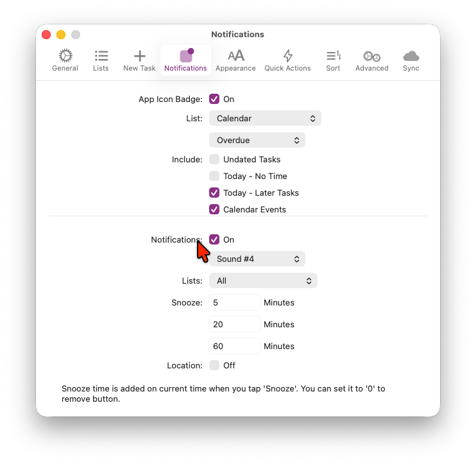The height and width of the screenshot is (464, 476).
Task: Open the Sound #4 dropdown
Action: pos(257,259)
